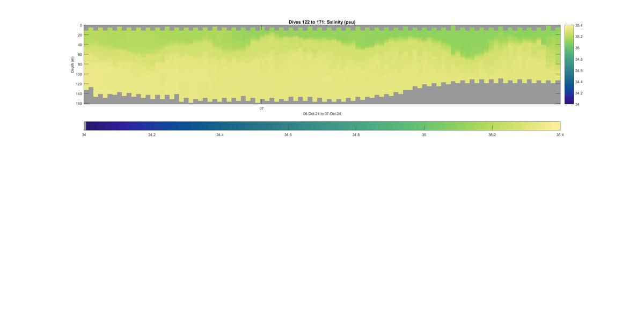Click '34' on the vertical colorbar

[x=577, y=104]
